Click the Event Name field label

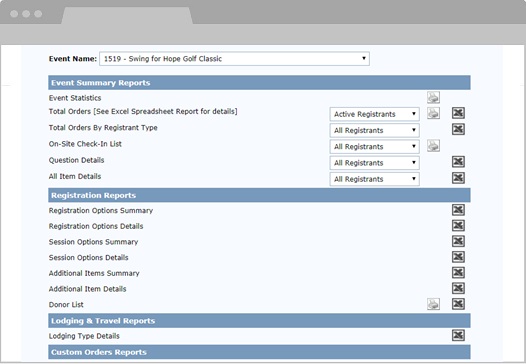pos(73,59)
